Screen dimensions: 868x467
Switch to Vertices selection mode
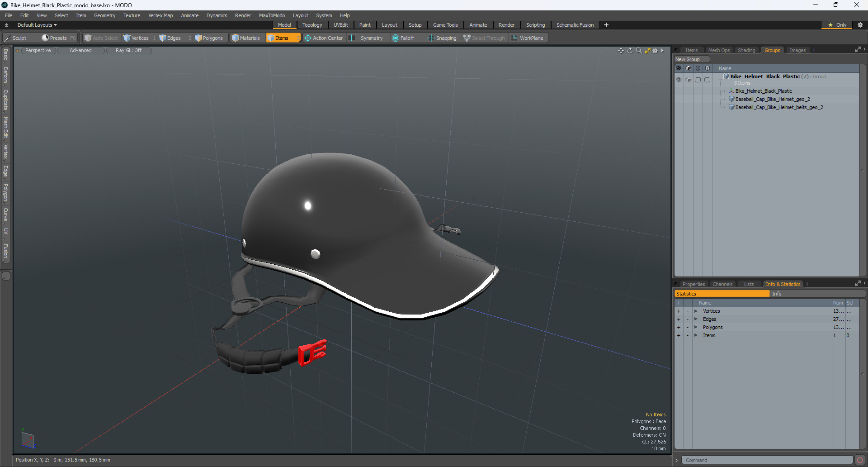click(139, 38)
